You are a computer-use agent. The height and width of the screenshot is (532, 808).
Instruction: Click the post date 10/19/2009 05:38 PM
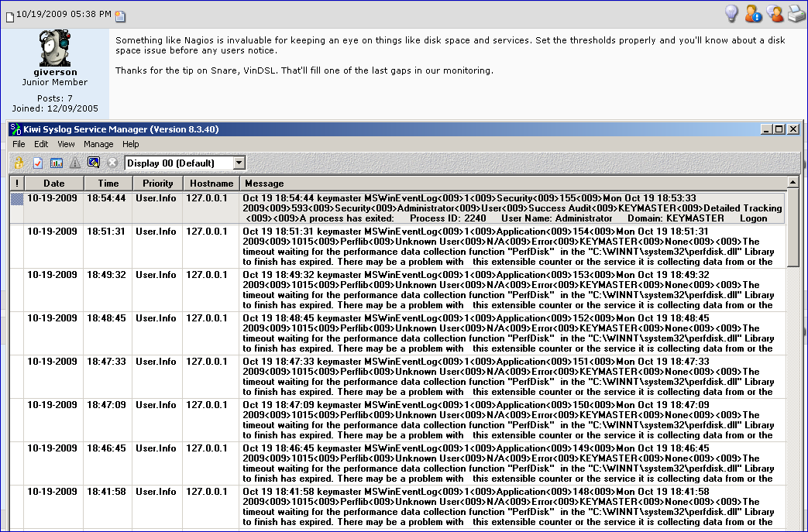coord(64,14)
